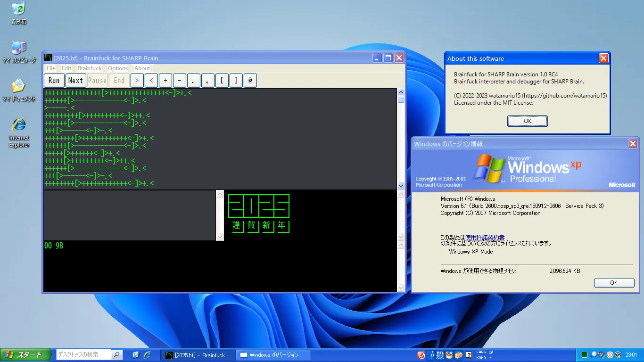Image resolution: width=644 pixels, height=362 pixels.
Task: Click green square system tray icon
Action: pos(585,355)
